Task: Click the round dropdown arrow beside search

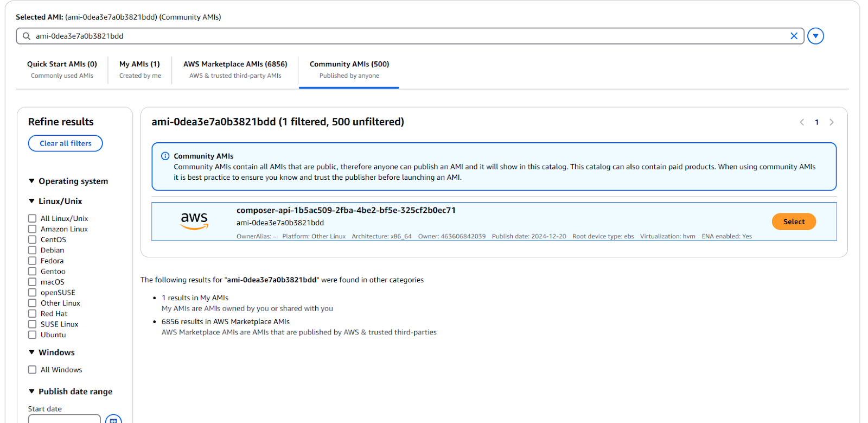Action: pyautogui.click(x=815, y=36)
